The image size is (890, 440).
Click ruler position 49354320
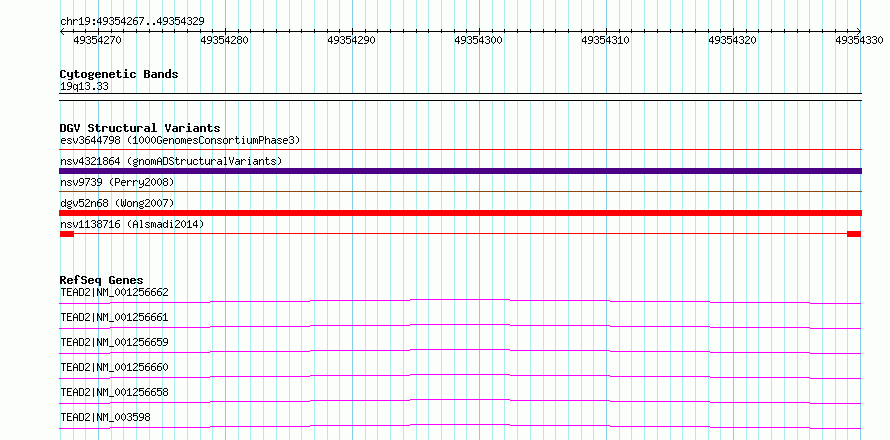click(x=733, y=40)
